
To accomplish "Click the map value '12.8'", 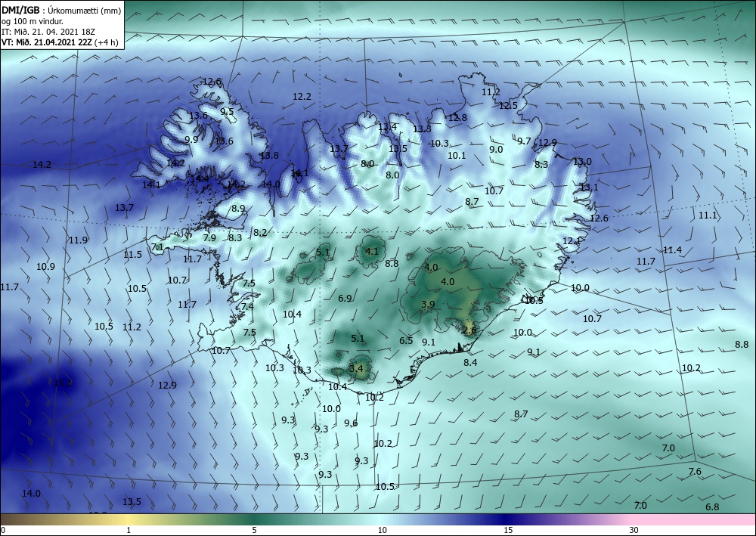I will (x=457, y=118).
